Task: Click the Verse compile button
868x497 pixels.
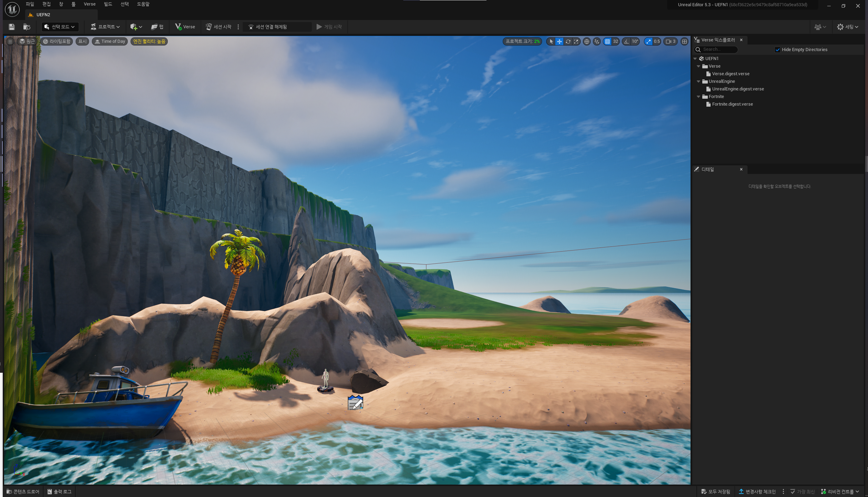Action: tap(185, 27)
